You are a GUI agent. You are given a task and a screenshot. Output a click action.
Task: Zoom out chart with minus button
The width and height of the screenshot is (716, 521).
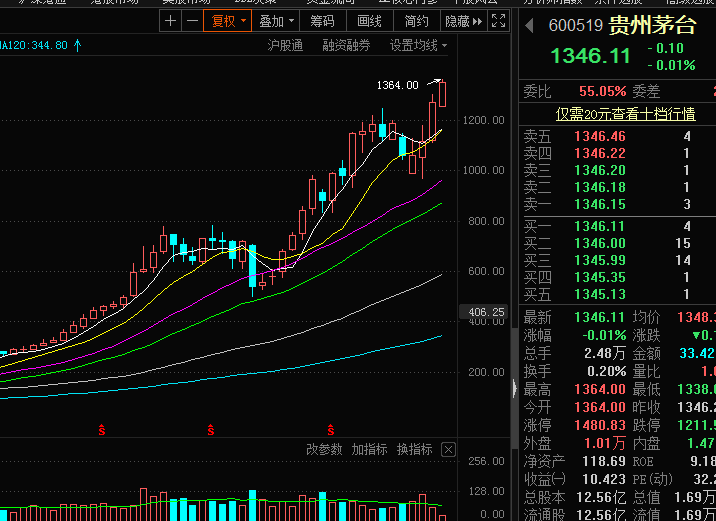click(x=193, y=21)
